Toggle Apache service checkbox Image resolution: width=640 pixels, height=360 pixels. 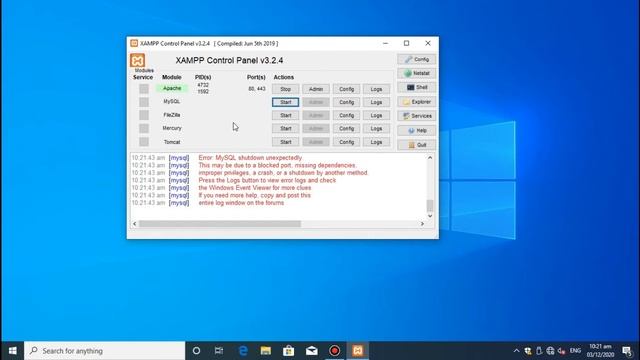pos(144,89)
